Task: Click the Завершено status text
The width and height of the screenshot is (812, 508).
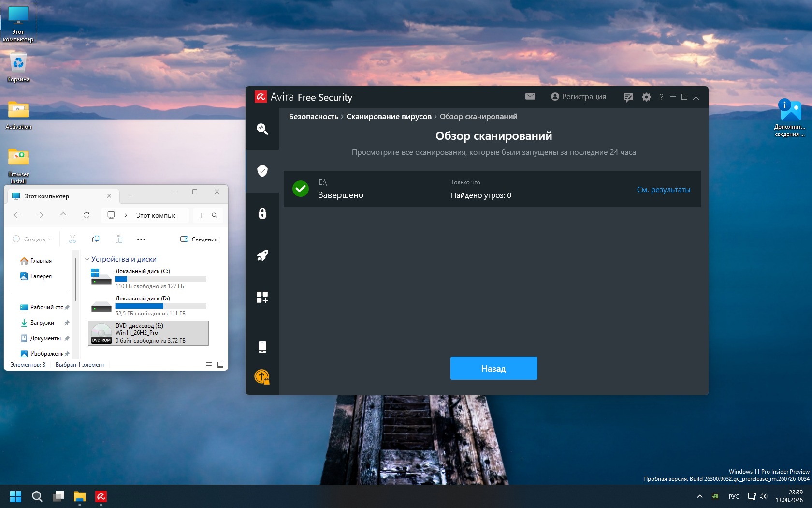Action: click(341, 195)
